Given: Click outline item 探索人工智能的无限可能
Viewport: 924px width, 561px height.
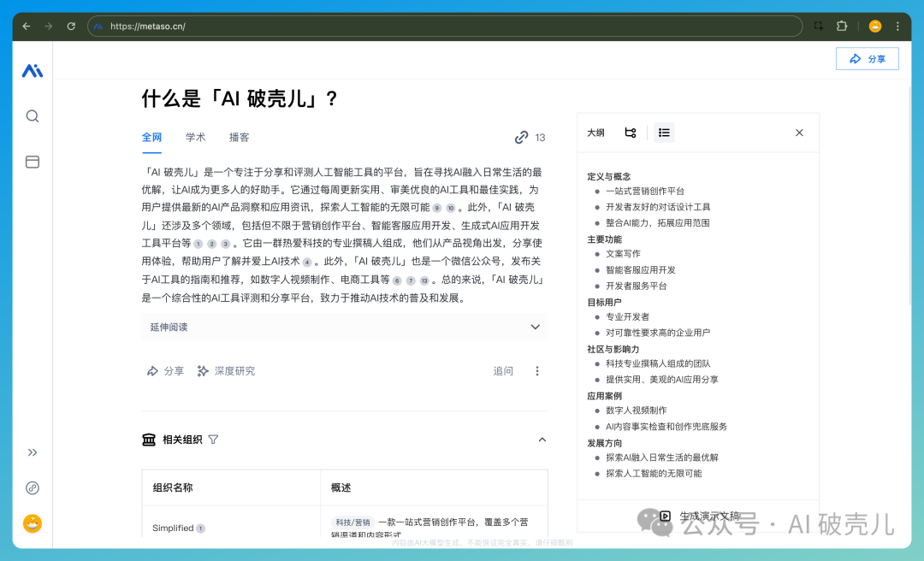Looking at the screenshot, I should point(654,473).
